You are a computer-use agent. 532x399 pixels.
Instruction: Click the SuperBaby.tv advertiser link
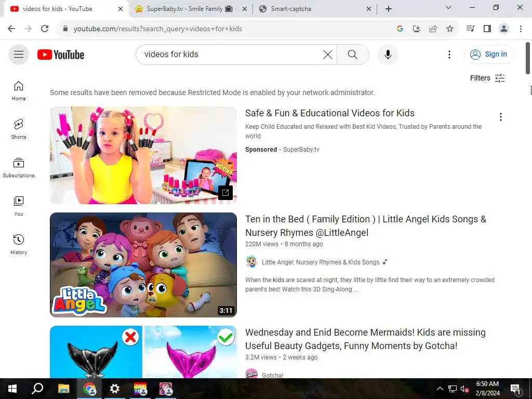301,149
